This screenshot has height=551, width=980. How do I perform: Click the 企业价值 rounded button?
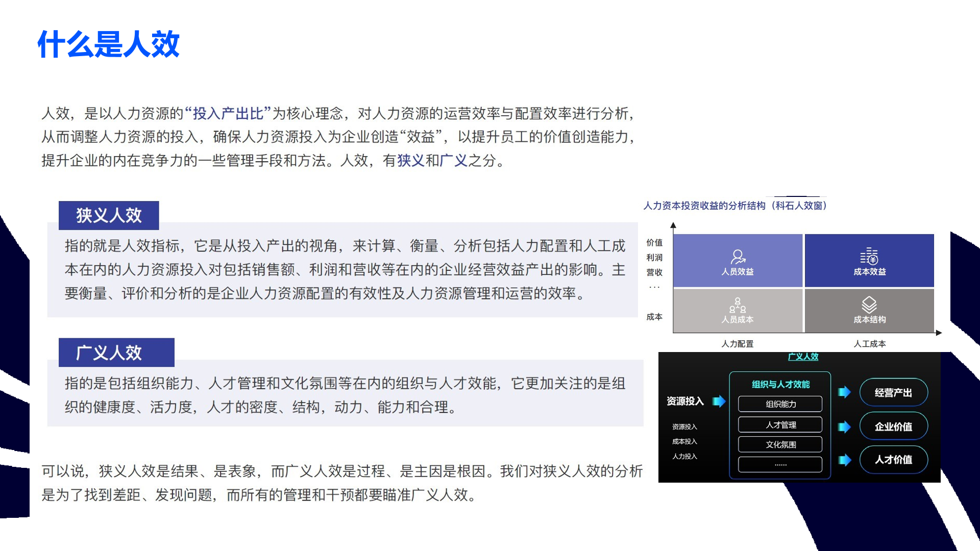[894, 427]
